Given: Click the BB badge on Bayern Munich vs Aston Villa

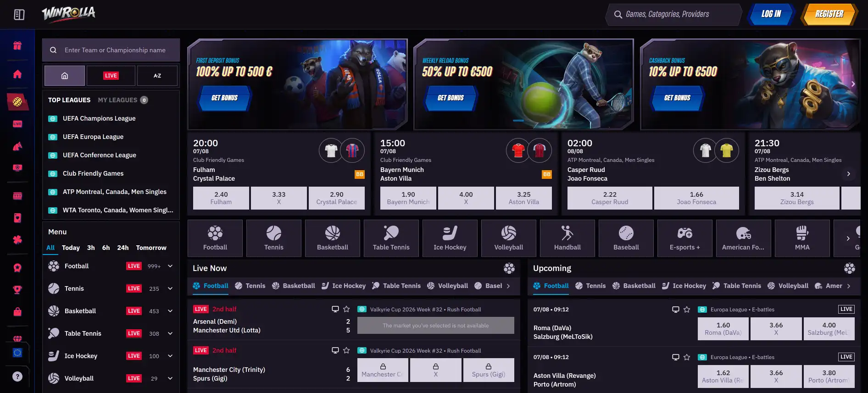Looking at the screenshot, I should (547, 174).
